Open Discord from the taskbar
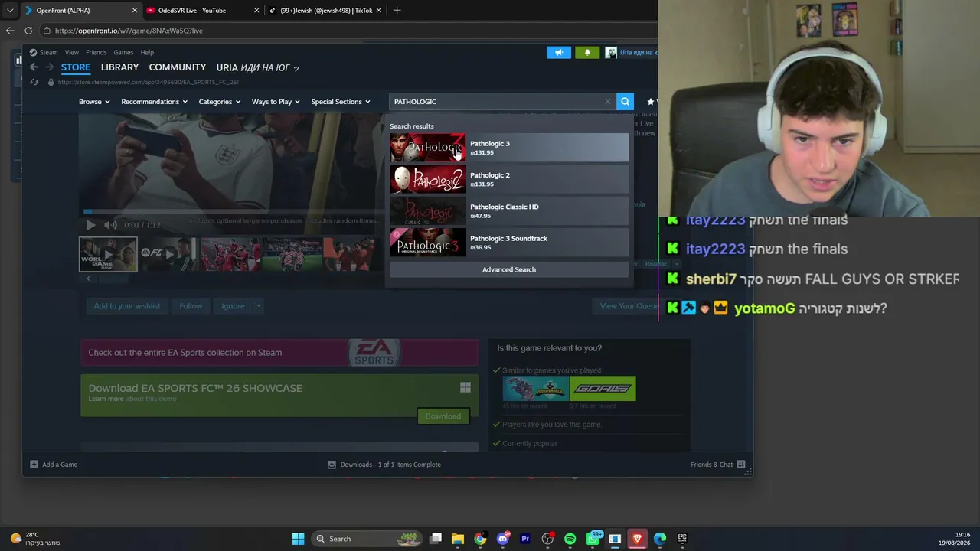Viewport: 980px width, 551px height. tap(503, 539)
